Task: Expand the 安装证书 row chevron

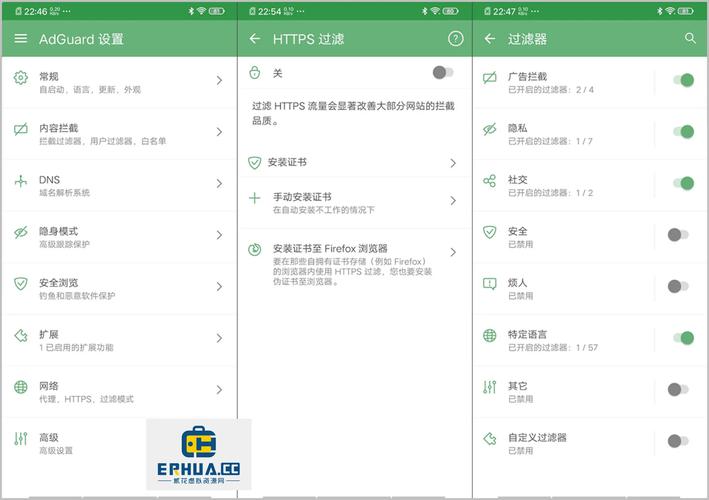Action: 453,163
